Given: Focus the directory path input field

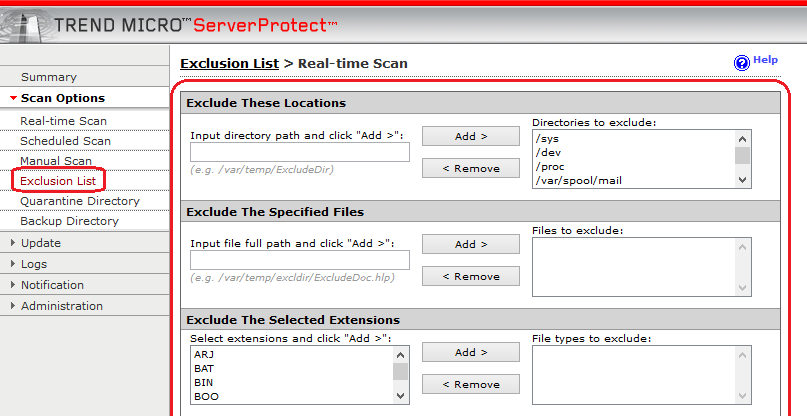Looking at the screenshot, I should (x=300, y=152).
